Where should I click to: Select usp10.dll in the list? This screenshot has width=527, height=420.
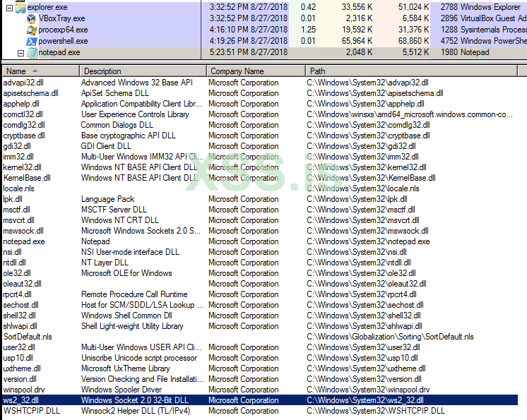(x=260, y=358)
